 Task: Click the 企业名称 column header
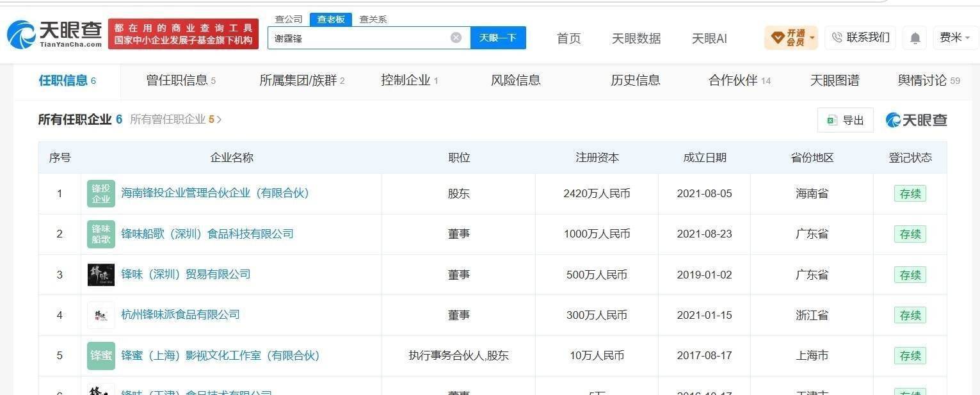pos(232,157)
